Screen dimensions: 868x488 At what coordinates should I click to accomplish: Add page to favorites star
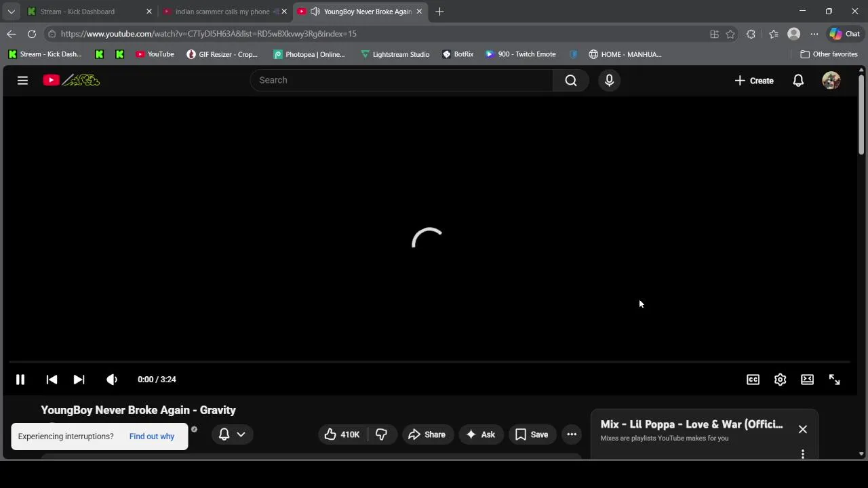click(x=730, y=34)
